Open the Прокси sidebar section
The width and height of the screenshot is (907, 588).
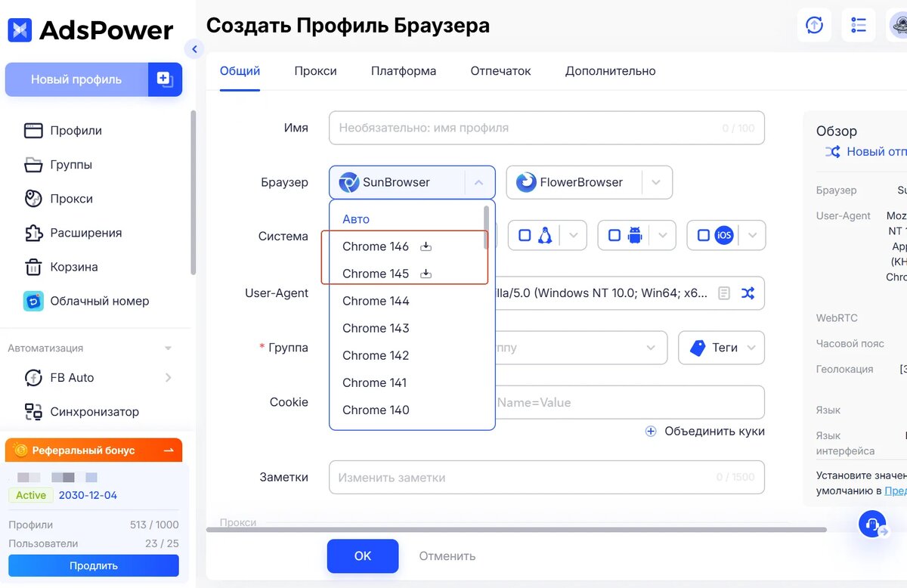(71, 199)
